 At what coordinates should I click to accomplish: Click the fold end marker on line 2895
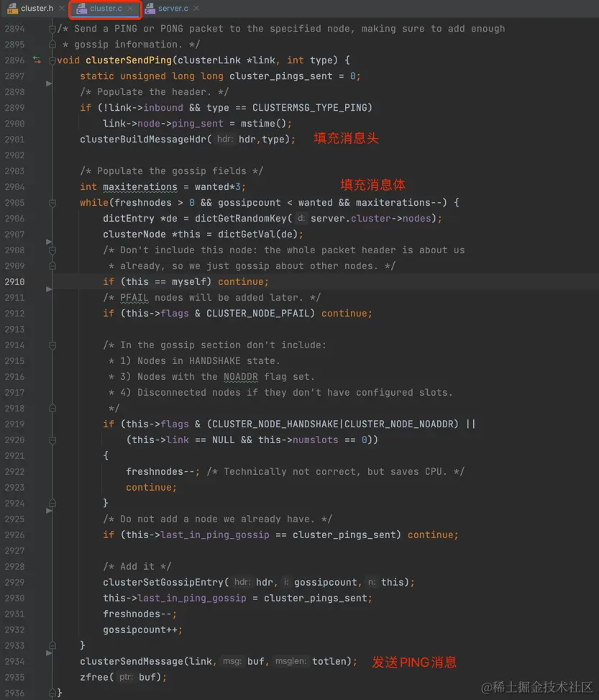pyautogui.click(x=52, y=45)
